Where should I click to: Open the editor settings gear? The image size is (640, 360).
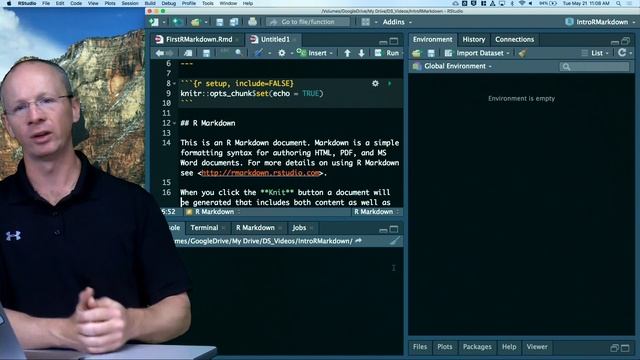282,53
